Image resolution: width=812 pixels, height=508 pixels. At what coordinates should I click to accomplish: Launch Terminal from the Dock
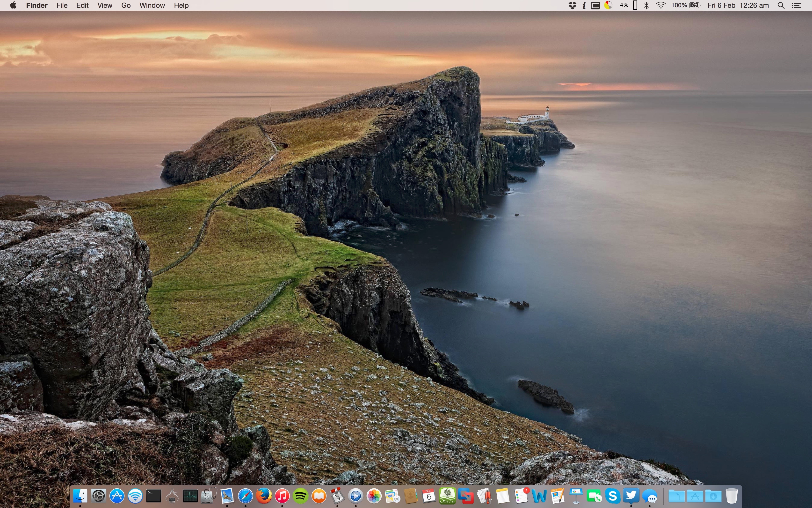[x=154, y=496]
